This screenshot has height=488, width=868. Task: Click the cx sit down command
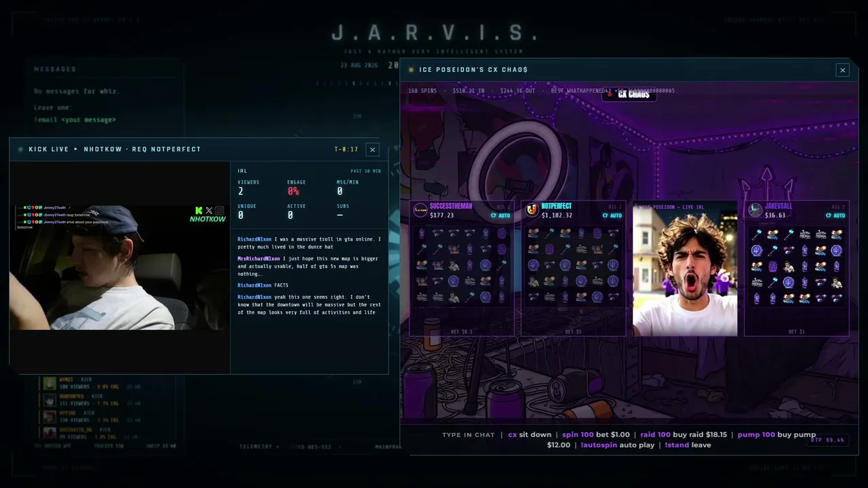point(530,434)
